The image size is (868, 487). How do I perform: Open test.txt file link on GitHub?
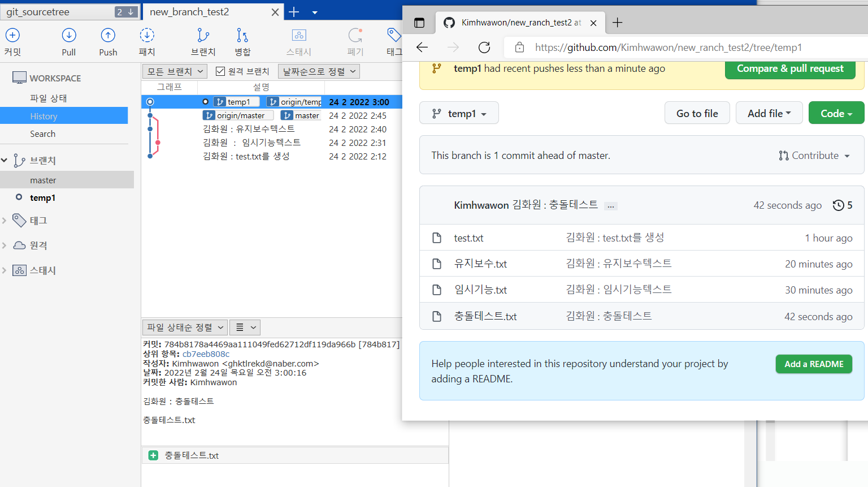(468, 238)
